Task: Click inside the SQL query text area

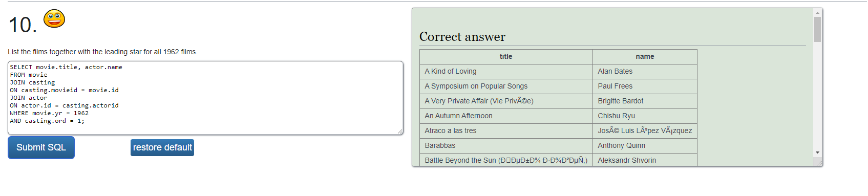Action: 205,98
